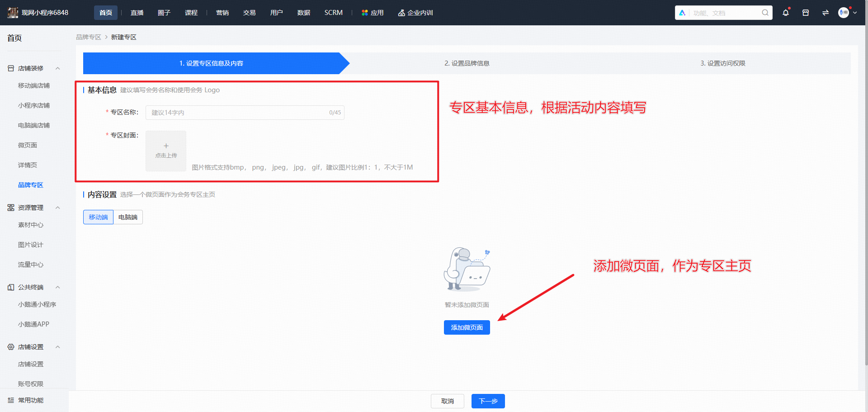This screenshot has height=412, width=868.
Task: Open 图片设计 in sidebar
Action: 31,245
